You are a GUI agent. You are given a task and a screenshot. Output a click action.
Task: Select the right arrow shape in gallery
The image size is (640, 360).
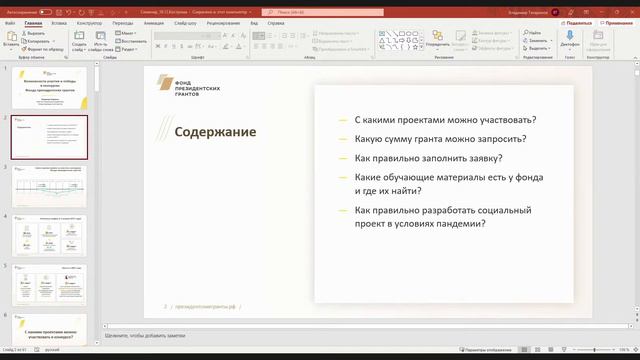pos(402,40)
